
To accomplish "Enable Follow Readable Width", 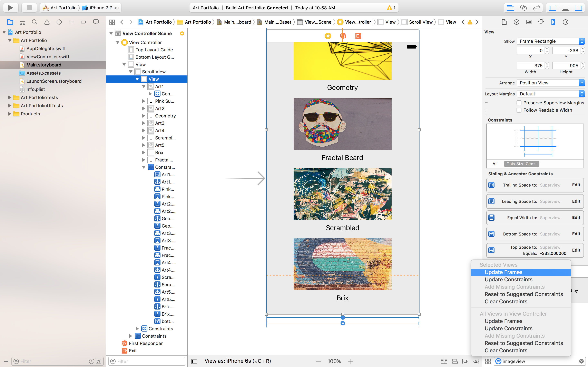I will coord(519,110).
